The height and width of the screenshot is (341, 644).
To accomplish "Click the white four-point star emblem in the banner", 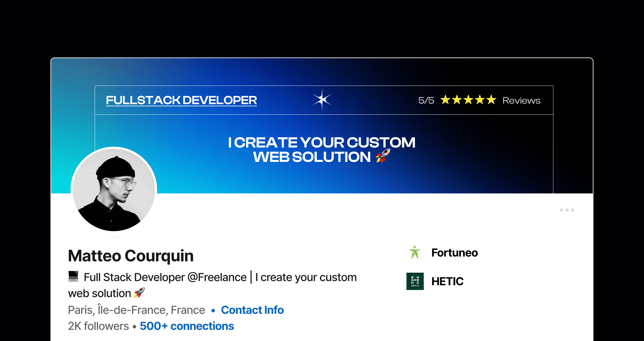I will pyautogui.click(x=322, y=100).
